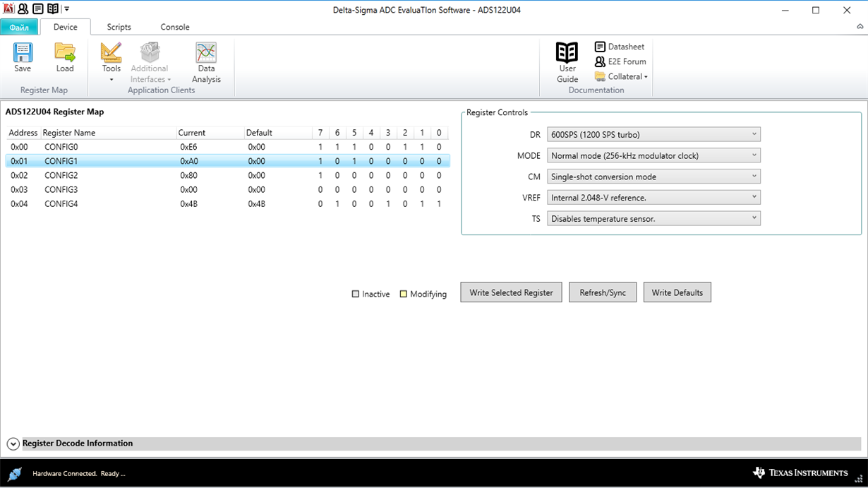Switch to the Device tab
868x488 pixels.
coord(66,27)
